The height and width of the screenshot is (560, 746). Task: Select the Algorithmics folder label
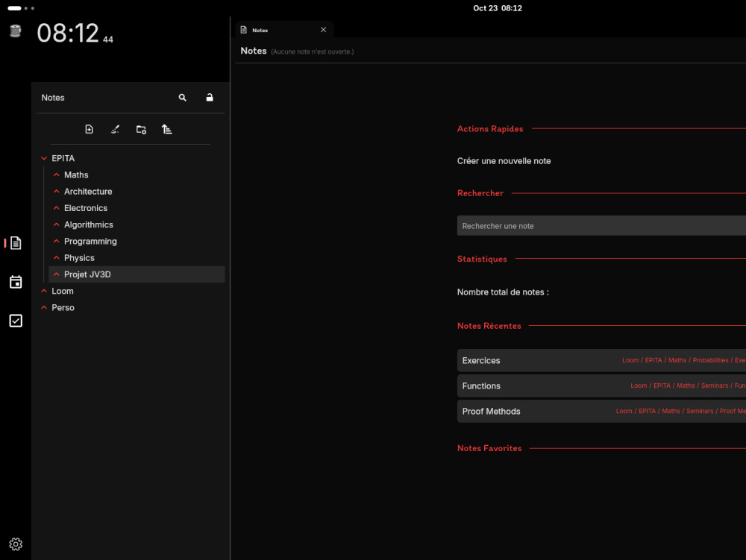pos(89,225)
